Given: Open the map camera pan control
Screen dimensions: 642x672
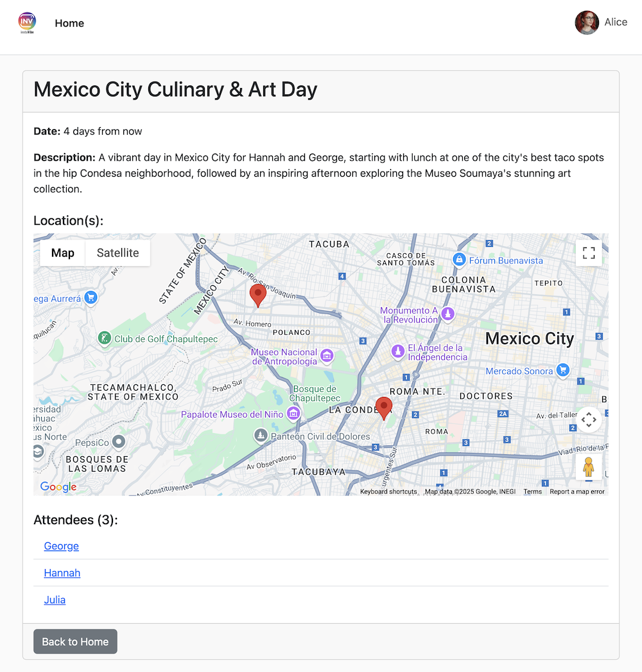Looking at the screenshot, I should [589, 420].
